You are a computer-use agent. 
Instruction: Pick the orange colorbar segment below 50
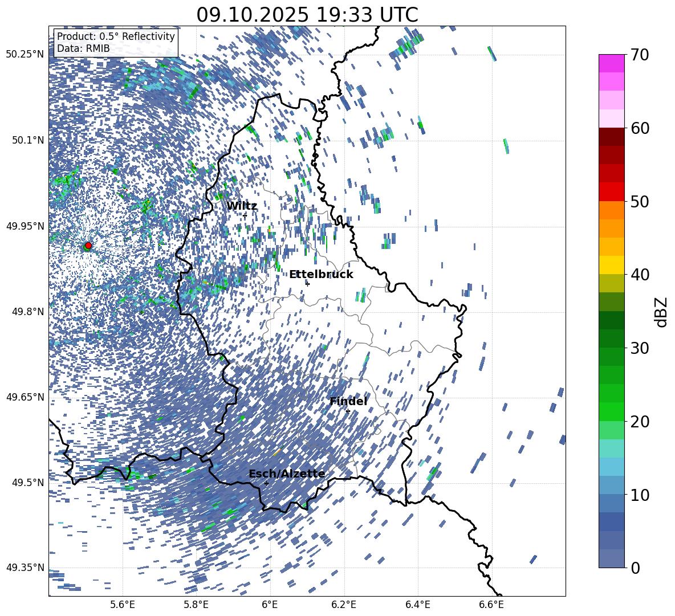[x=611, y=210]
